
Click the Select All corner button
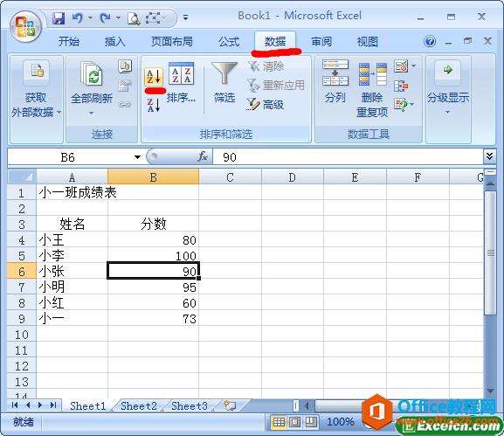[22, 176]
